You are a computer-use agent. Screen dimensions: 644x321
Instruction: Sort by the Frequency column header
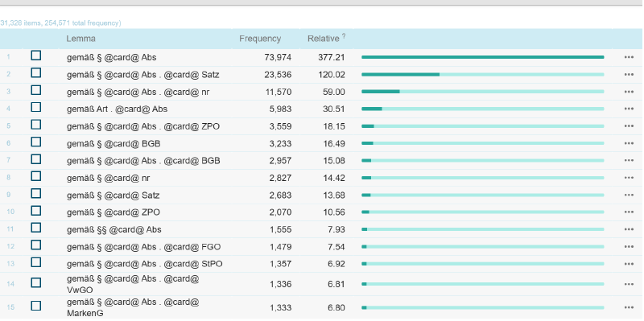[x=260, y=39]
